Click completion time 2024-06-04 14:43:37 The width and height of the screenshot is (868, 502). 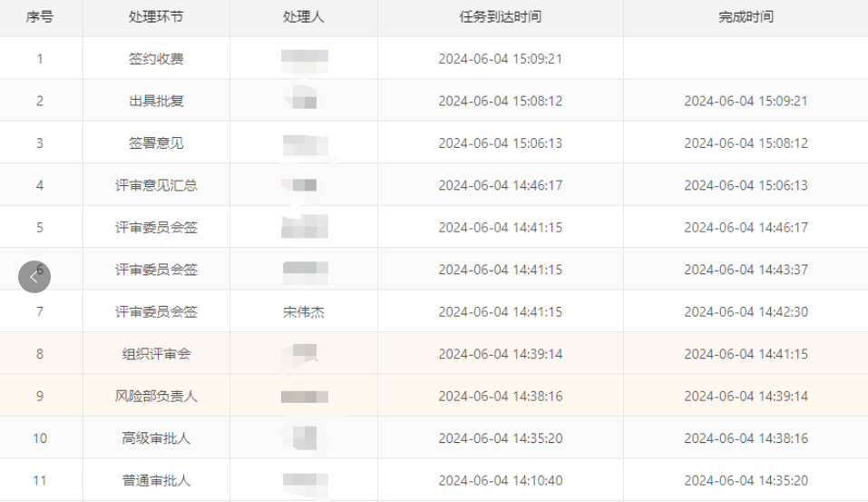(x=746, y=270)
